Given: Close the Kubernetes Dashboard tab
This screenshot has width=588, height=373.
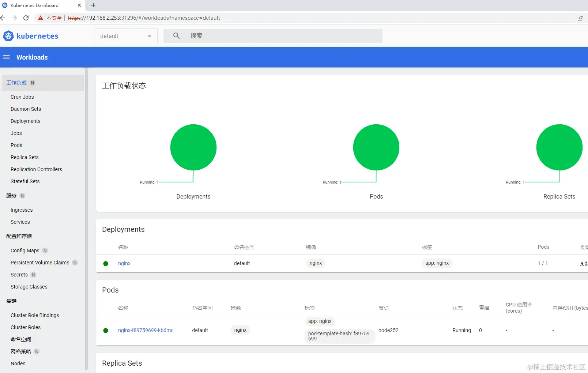Looking at the screenshot, I should [79, 5].
